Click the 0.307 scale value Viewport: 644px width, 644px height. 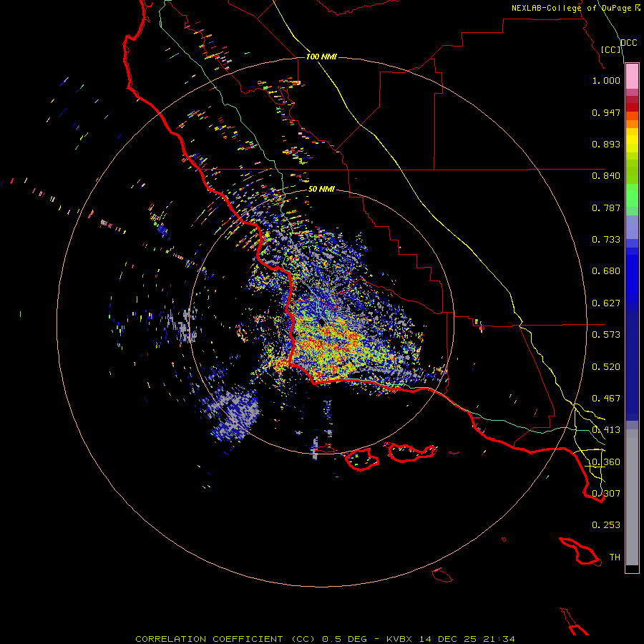pyautogui.click(x=606, y=494)
